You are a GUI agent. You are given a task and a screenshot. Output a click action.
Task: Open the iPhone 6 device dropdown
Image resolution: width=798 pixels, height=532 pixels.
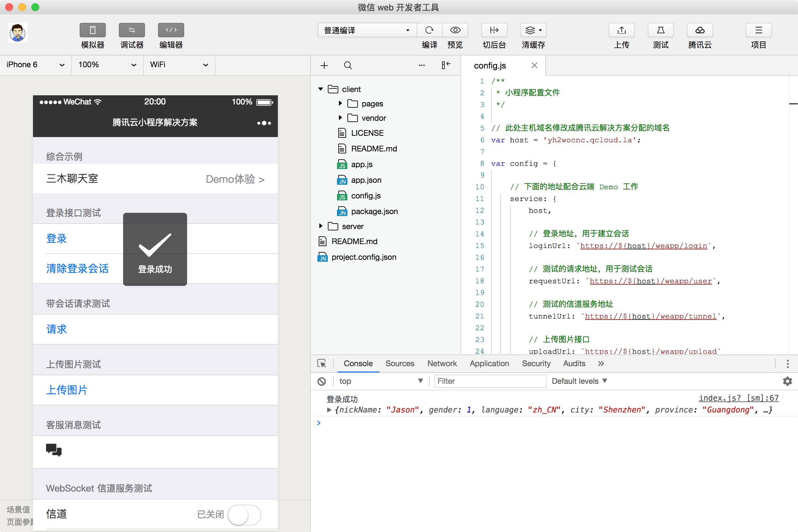35,65
